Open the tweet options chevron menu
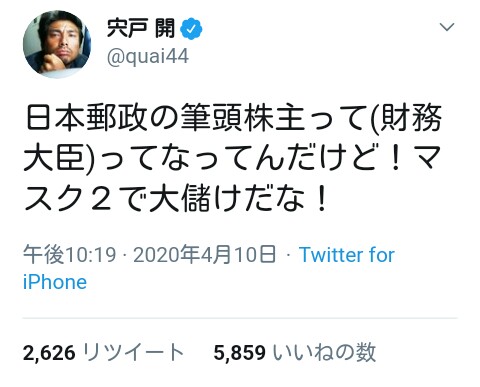This screenshot has height=387, width=480. tap(447, 27)
